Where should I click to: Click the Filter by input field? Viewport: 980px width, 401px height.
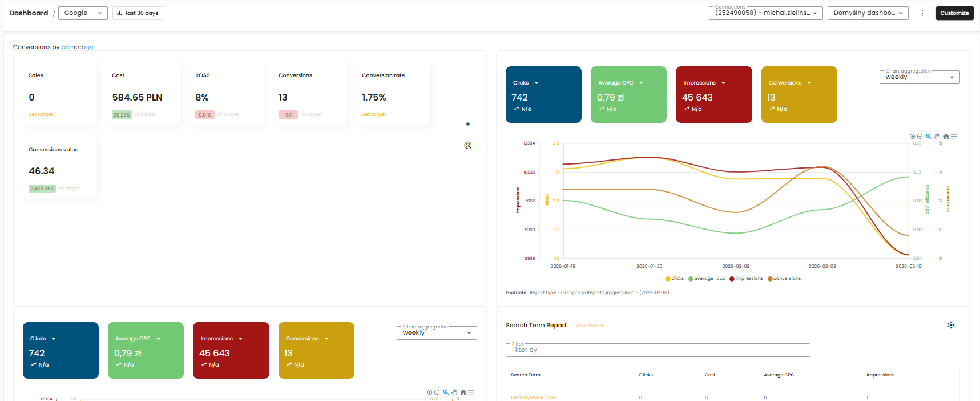pos(658,350)
